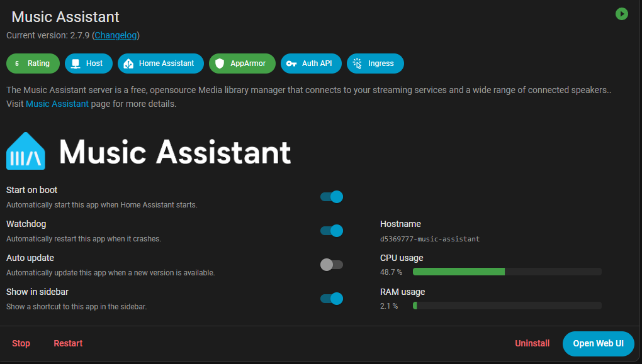Stop the Music Assistant app
Screen dimensions: 642x364
[21, 343]
